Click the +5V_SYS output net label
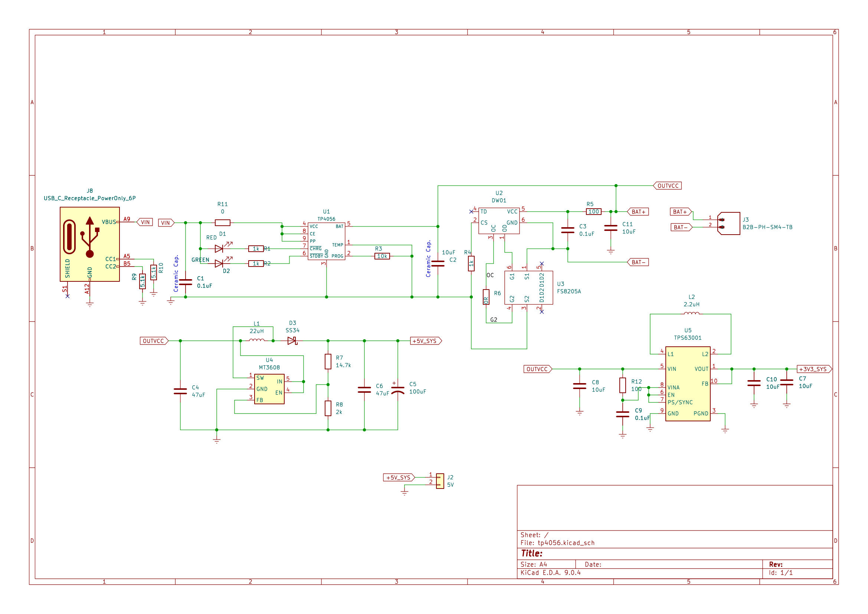 pyautogui.click(x=426, y=341)
